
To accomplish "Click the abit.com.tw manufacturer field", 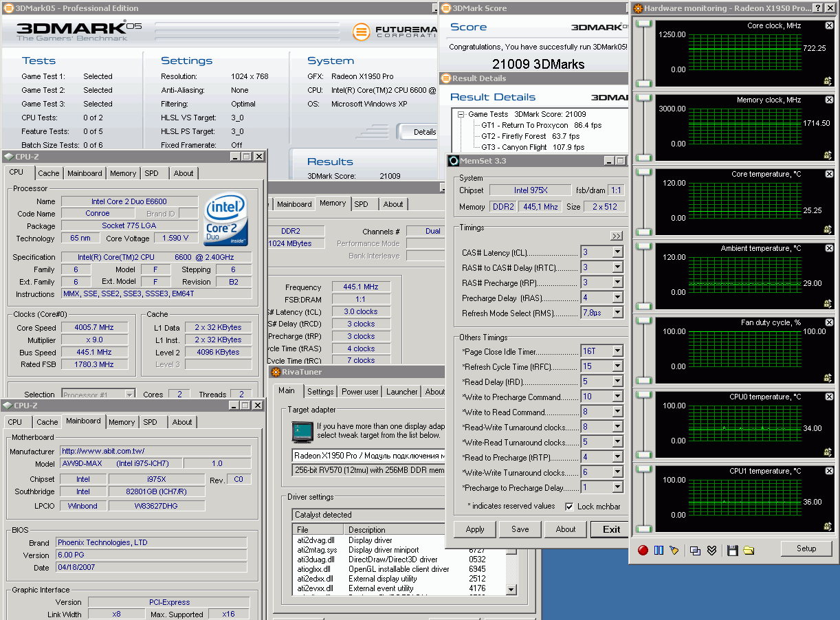I will [155, 451].
